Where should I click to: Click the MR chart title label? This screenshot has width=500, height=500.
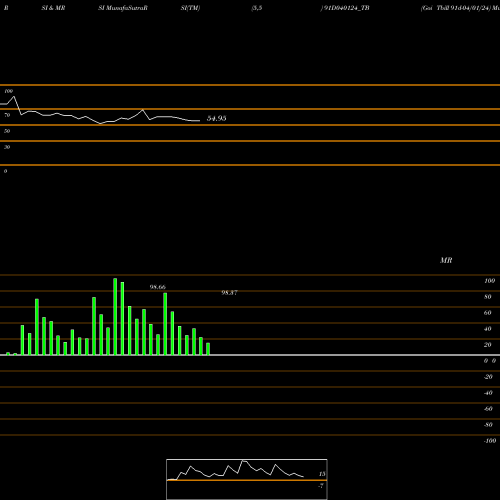[446, 260]
